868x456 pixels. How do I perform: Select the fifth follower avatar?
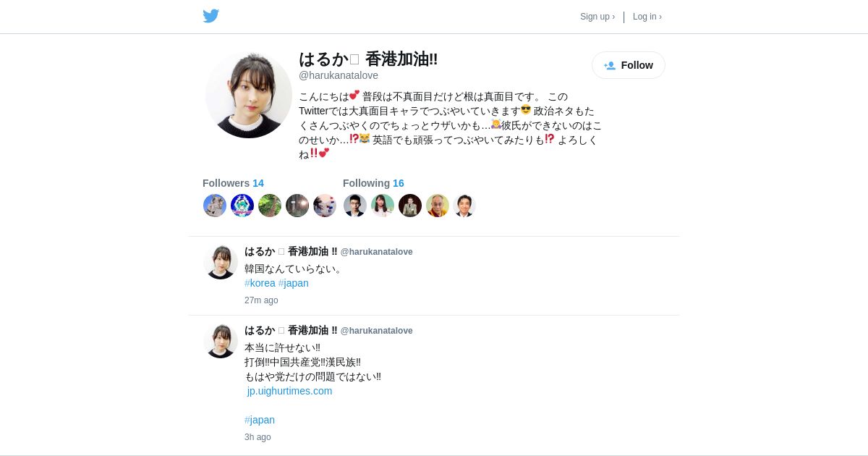[x=325, y=206]
